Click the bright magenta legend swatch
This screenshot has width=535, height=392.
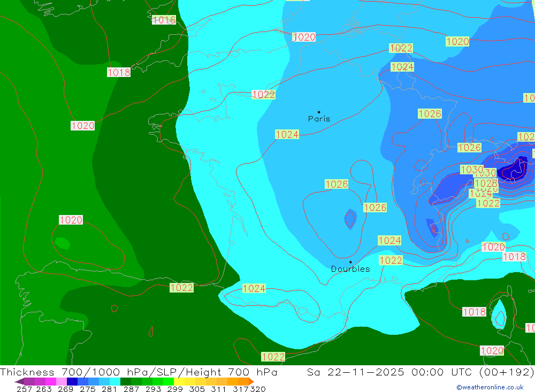(51, 381)
